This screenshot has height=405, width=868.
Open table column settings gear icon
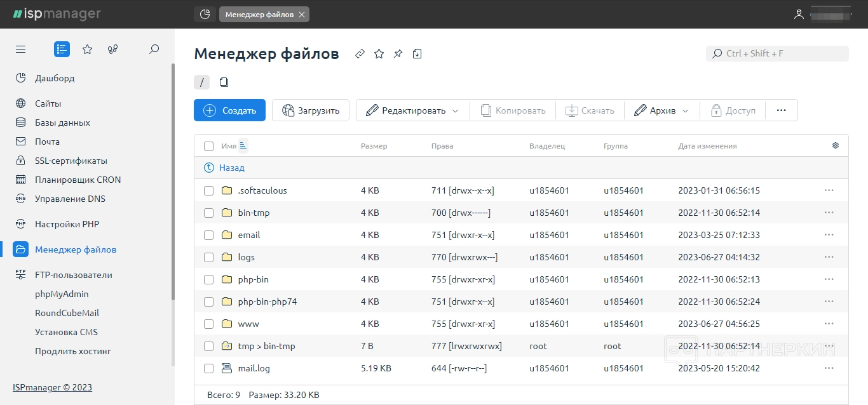(x=836, y=145)
